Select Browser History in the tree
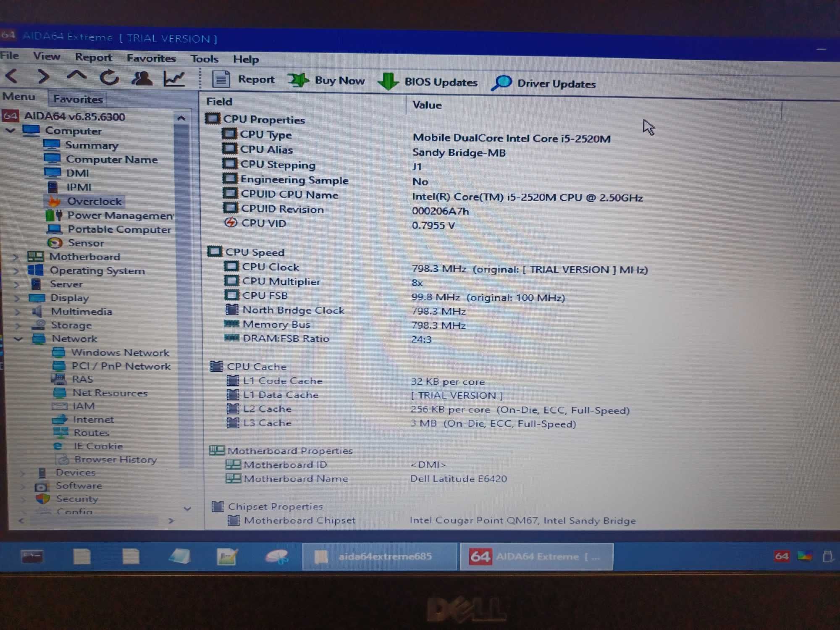 point(115,459)
